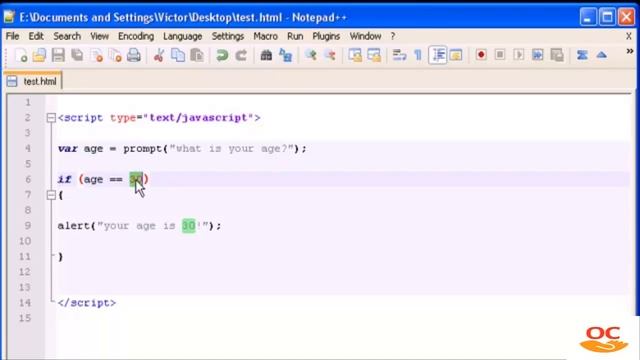Click the Close document toolbar icon

[97, 55]
